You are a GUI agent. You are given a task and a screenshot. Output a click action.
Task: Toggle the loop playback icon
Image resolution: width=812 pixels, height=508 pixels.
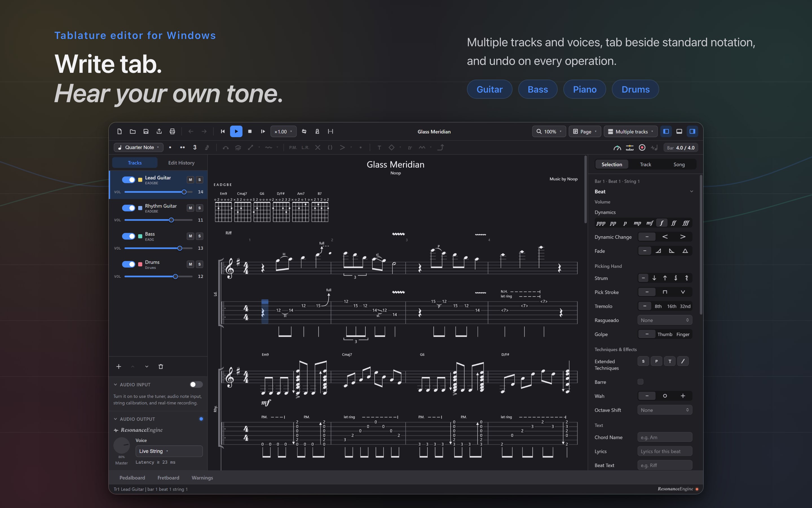point(304,131)
